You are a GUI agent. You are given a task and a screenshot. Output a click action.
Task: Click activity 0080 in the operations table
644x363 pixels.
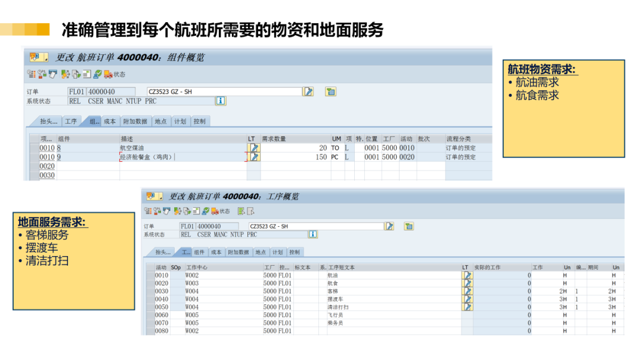click(x=162, y=331)
